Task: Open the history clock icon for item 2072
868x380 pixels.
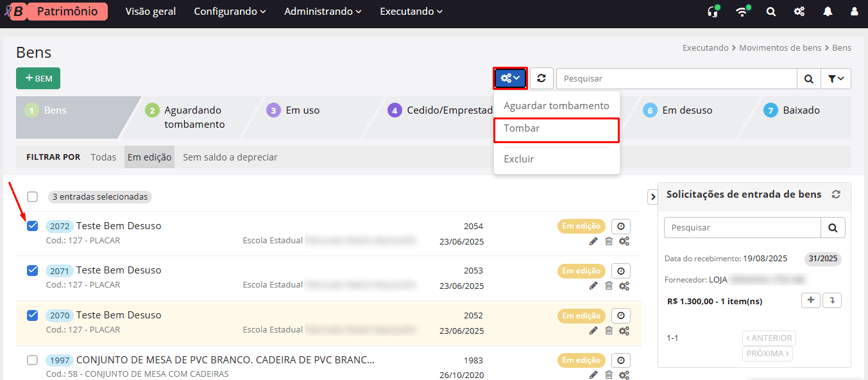Action: [x=620, y=226]
